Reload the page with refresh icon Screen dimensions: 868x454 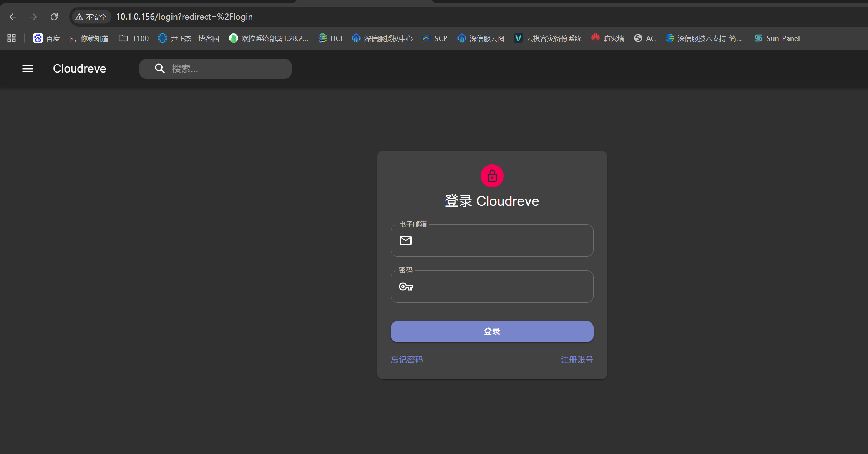pyautogui.click(x=54, y=17)
